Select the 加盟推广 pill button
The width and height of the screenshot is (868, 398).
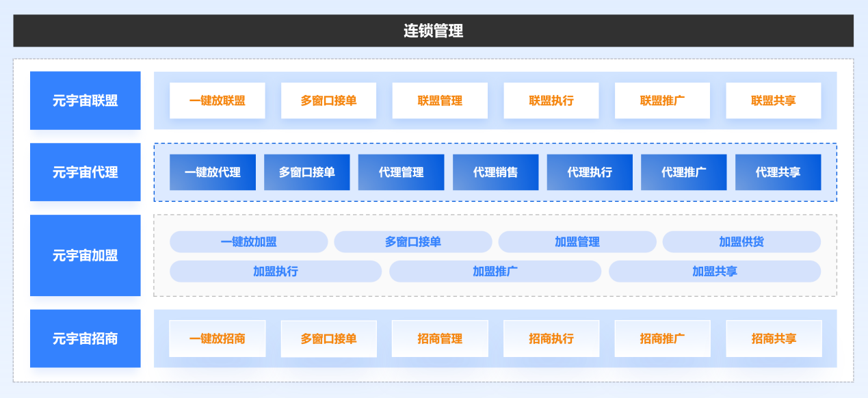tap(495, 271)
